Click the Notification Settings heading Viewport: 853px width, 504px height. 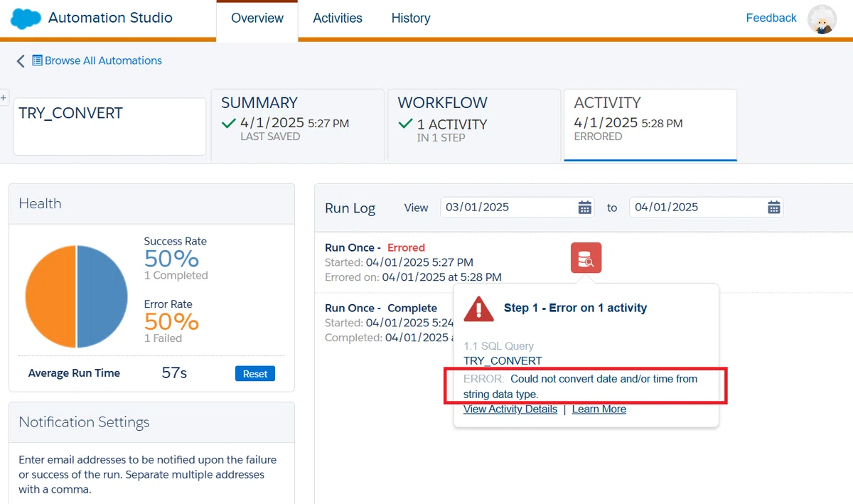tap(84, 422)
